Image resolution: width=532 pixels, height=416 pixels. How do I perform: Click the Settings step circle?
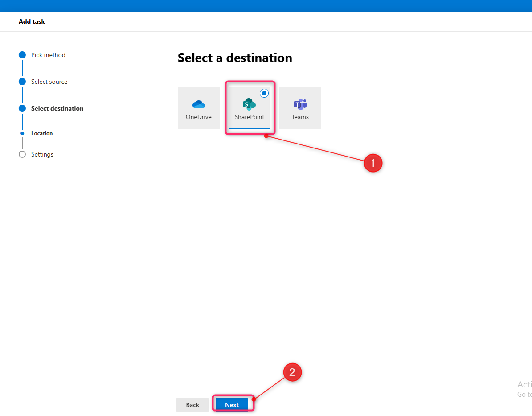(x=22, y=154)
